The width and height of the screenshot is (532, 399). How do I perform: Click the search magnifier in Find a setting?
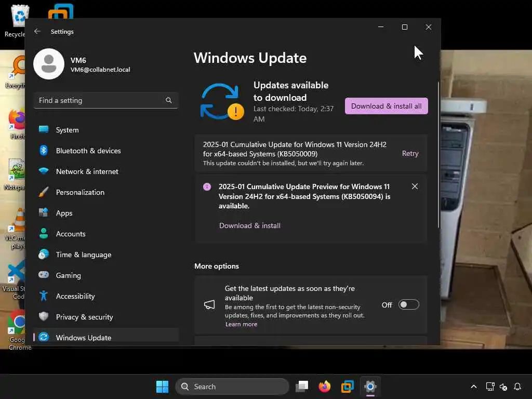tap(169, 100)
